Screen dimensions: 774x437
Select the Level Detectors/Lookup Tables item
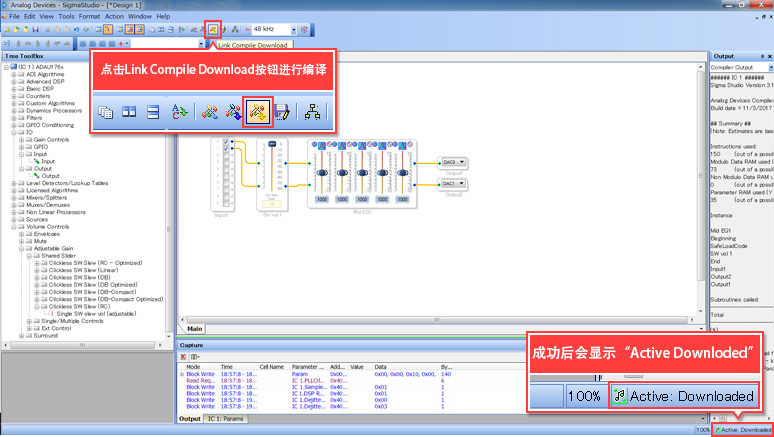coord(67,183)
